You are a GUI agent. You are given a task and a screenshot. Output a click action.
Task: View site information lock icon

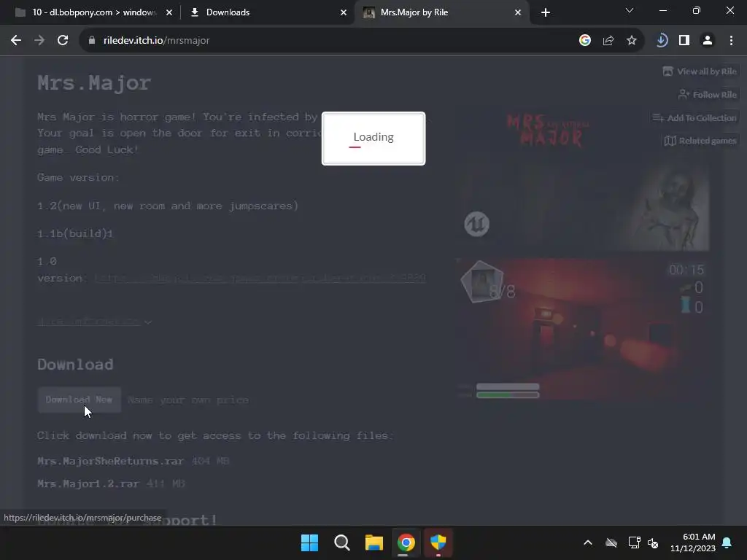coord(92,41)
